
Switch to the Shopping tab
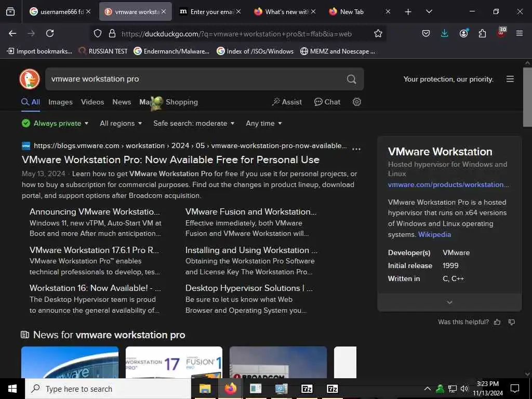pyautogui.click(x=181, y=102)
